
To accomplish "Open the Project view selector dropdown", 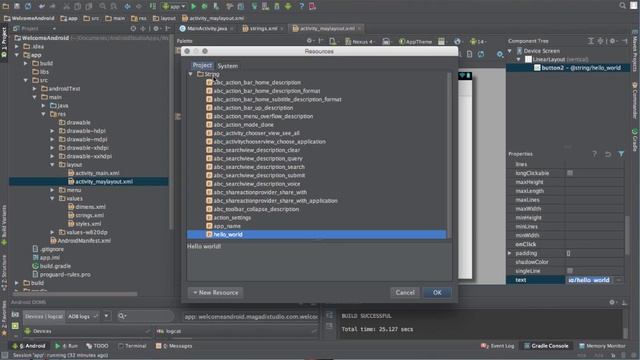I will click(x=54, y=29).
